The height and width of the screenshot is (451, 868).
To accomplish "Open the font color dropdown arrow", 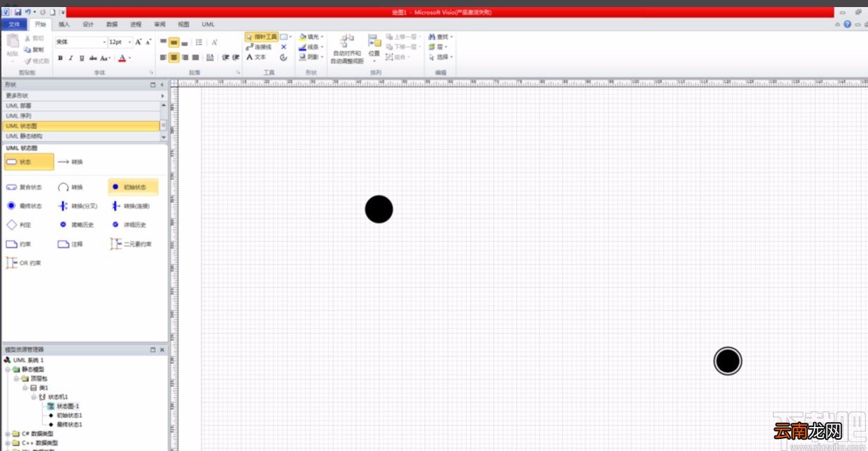I will tap(130, 58).
